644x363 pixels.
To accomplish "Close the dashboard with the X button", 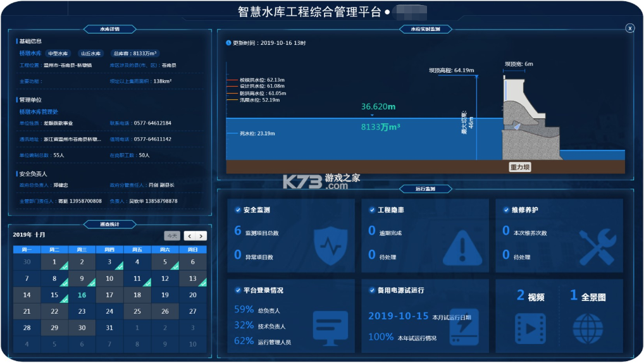I will coord(629,28).
